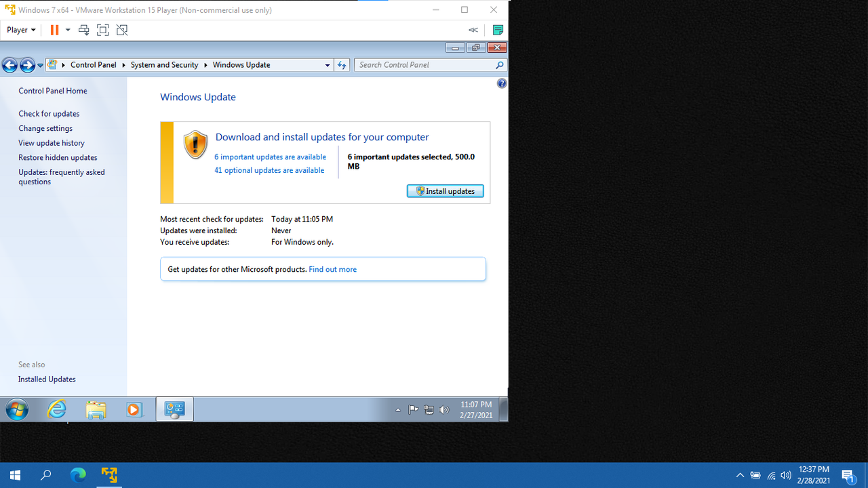Image resolution: width=868 pixels, height=488 pixels.
Task: Open Installed Updates link under See also
Action: click(47, 380)
